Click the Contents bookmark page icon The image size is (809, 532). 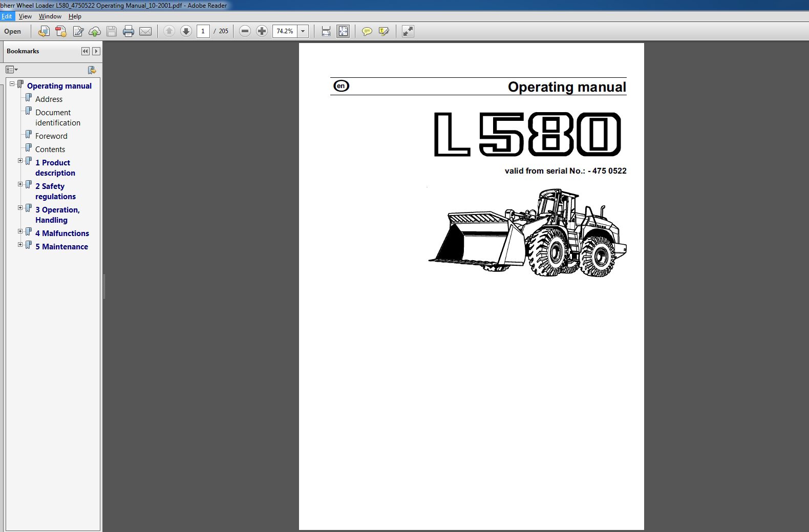[x=29, y=147]
